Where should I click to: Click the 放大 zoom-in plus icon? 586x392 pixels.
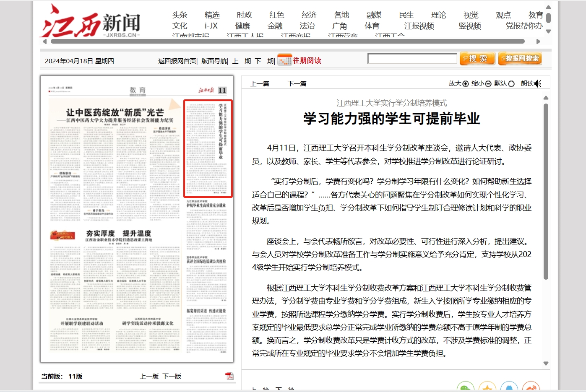(x=465, y=84)
